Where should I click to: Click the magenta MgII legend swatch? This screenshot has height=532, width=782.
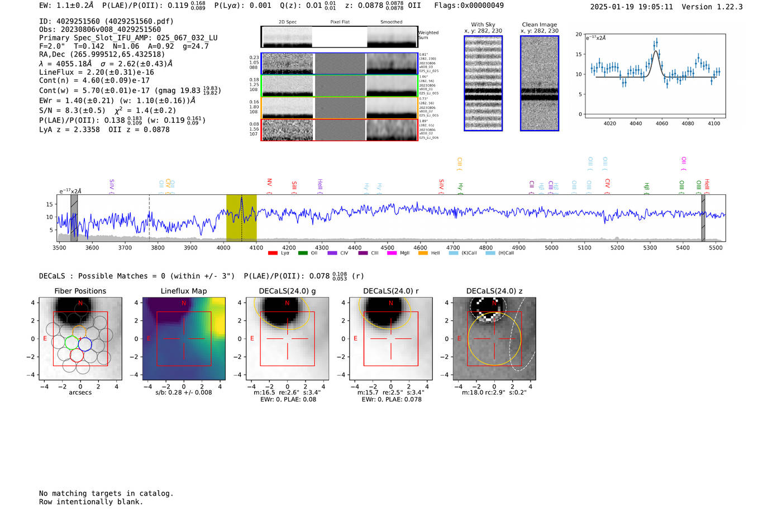[x=392, y=253]
